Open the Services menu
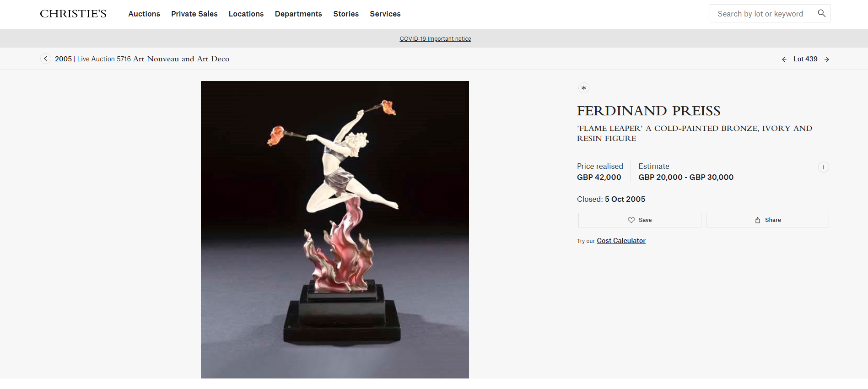868x389 pixels. [385, 14]
